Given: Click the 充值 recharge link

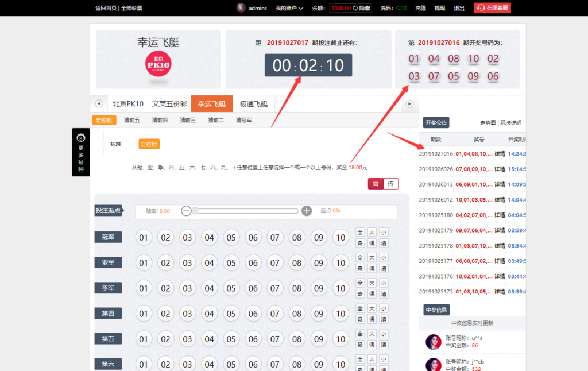Looking at the screenshot, I should (420, 8).
